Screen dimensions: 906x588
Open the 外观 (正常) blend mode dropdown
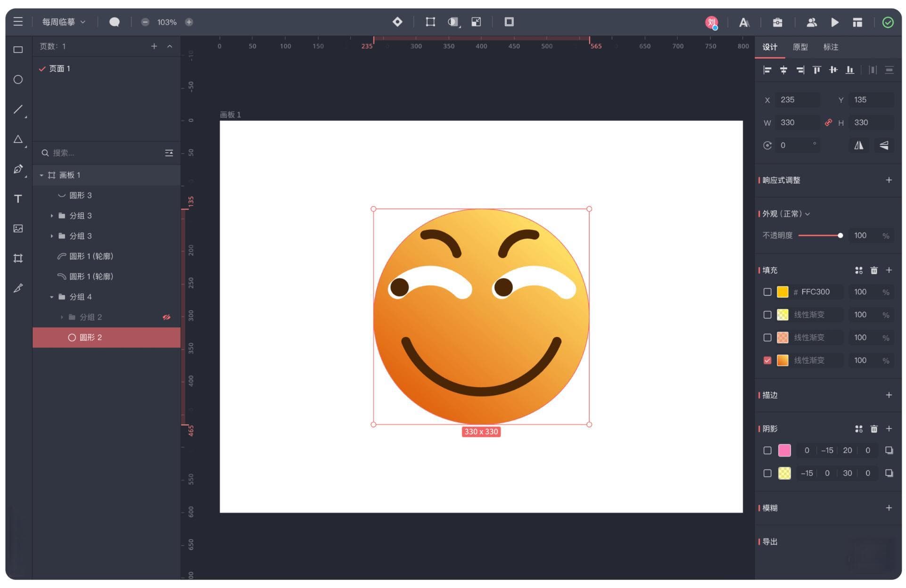pyautogui.click(x=786, y=214)
